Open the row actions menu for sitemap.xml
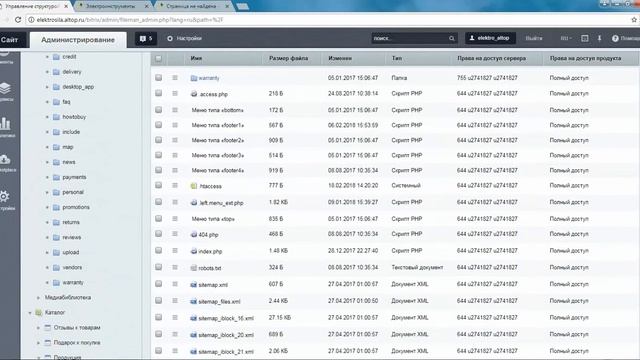This screenshot has width=640, height=360. pos(175,284)
